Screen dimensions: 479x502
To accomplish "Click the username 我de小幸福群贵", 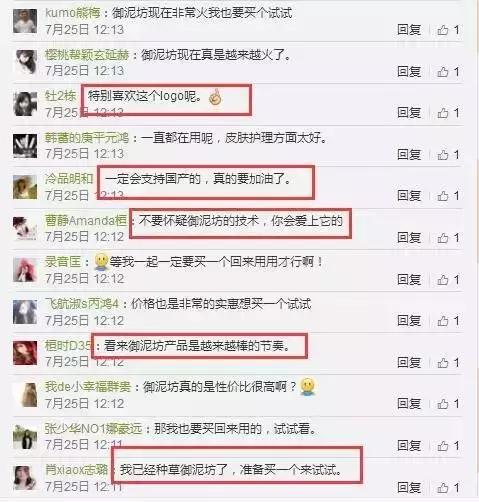I will point(88,387).
